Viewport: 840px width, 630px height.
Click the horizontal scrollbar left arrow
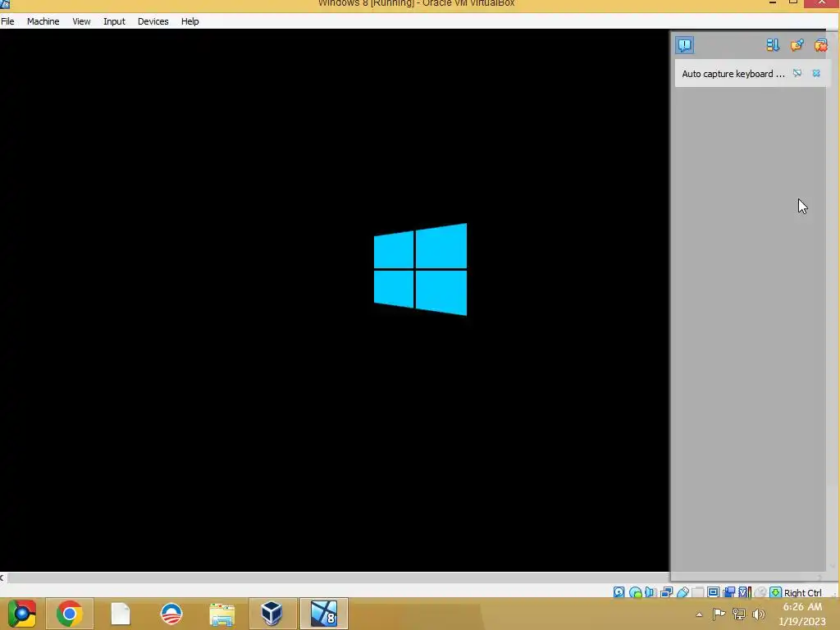pos(2,577)
